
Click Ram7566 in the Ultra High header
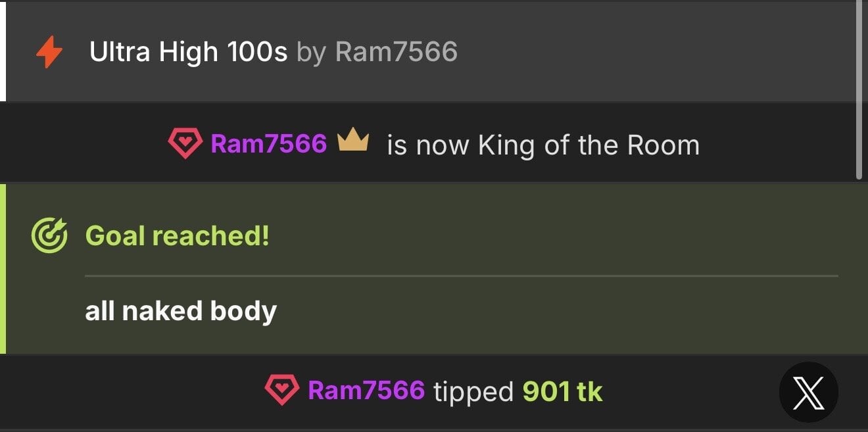pos(397,52)
